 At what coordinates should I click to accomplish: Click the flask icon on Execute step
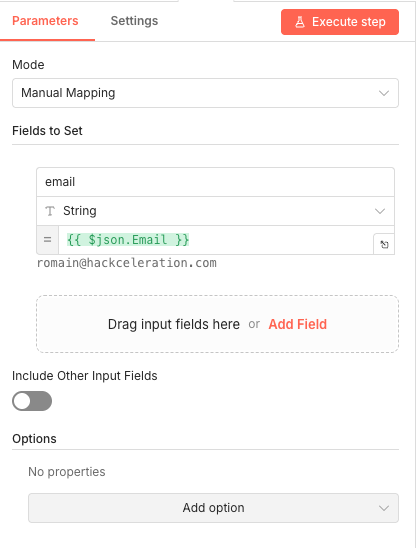tap(300, 22)
